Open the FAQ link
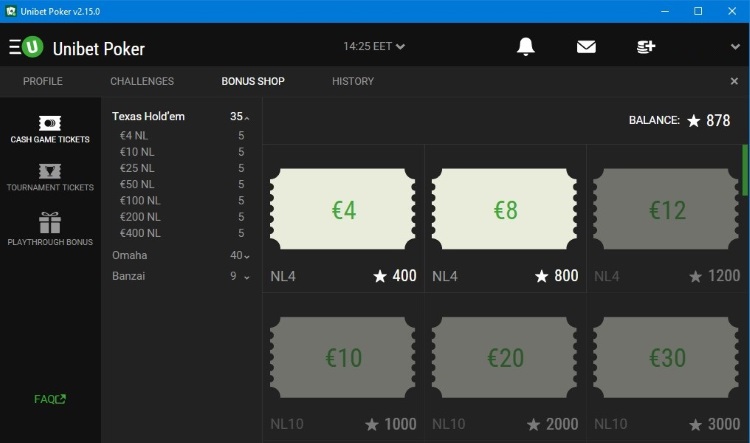This screenshot has width=750, height=443. click(x=50, y=399)
